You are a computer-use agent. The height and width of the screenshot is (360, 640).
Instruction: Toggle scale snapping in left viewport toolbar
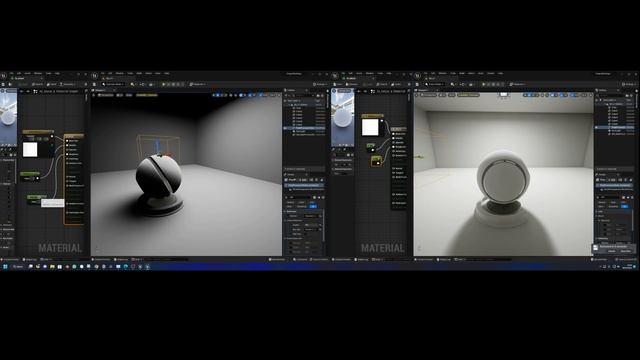[x=260, y=95]
